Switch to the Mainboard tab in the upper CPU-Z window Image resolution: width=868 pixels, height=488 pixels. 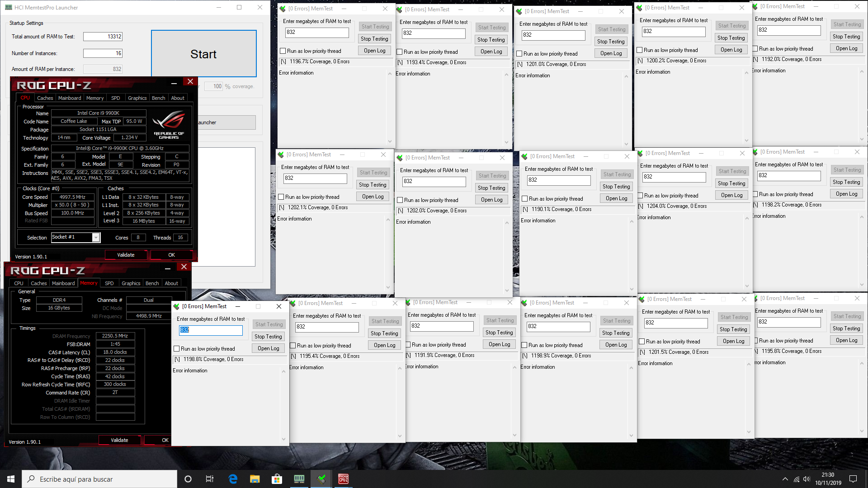pos(70,98)
